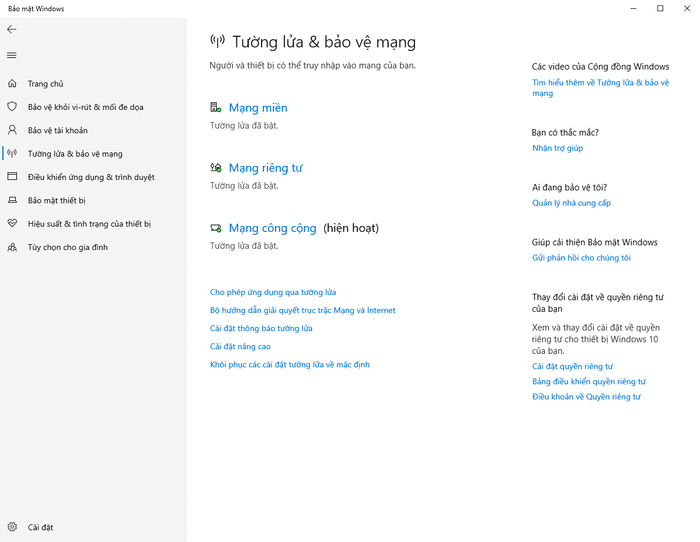Click the family options icon
The height and width of the screenshot is (542, 700).
pyautogui.click(x=12, y=247)
